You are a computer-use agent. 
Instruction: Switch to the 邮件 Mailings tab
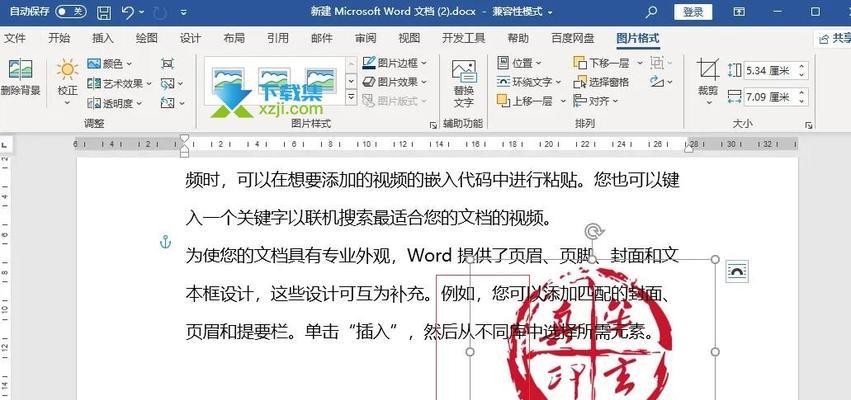point(322,38)
